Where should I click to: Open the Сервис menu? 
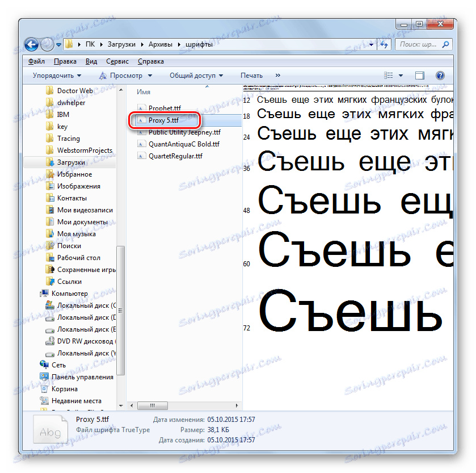coord(117,61)
